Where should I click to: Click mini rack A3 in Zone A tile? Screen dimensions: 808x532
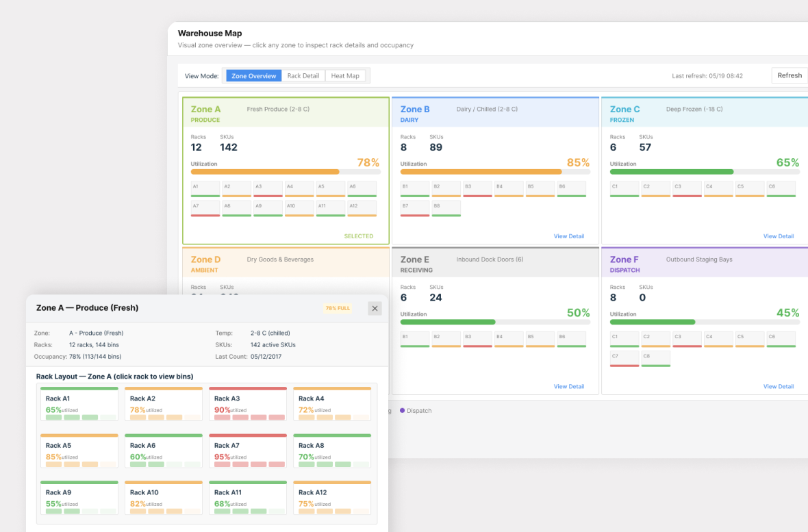pos(268,189)
